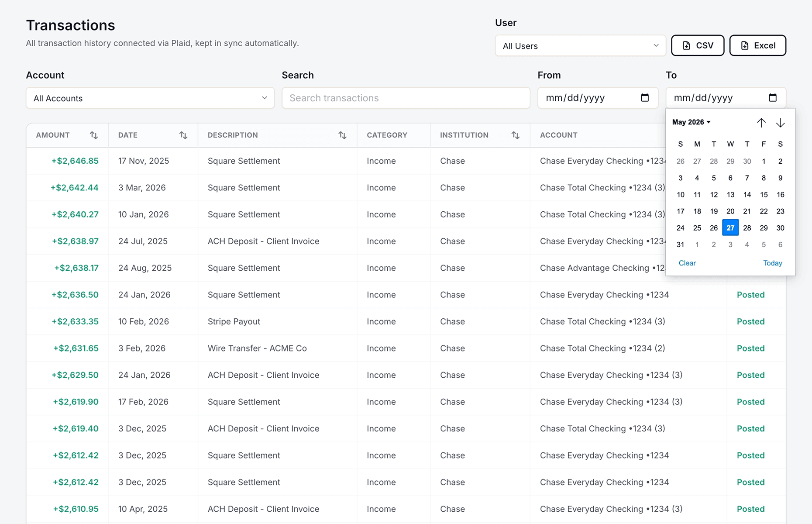812x524 pixels.
Task: Click the DATE column header
Action: pyautogui.click(x=128, y=135)
